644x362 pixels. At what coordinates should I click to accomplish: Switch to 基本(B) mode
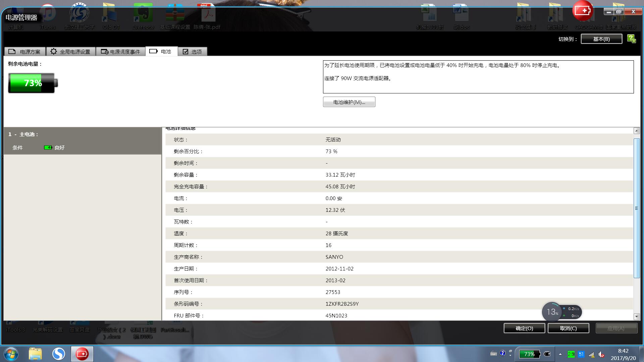(x=601, y=39)
